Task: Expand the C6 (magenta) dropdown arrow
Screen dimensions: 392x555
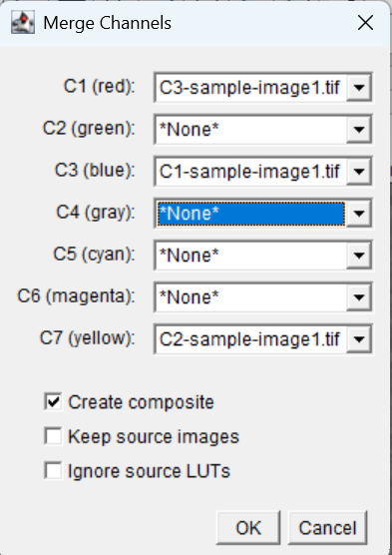Action: click(359, 297)
